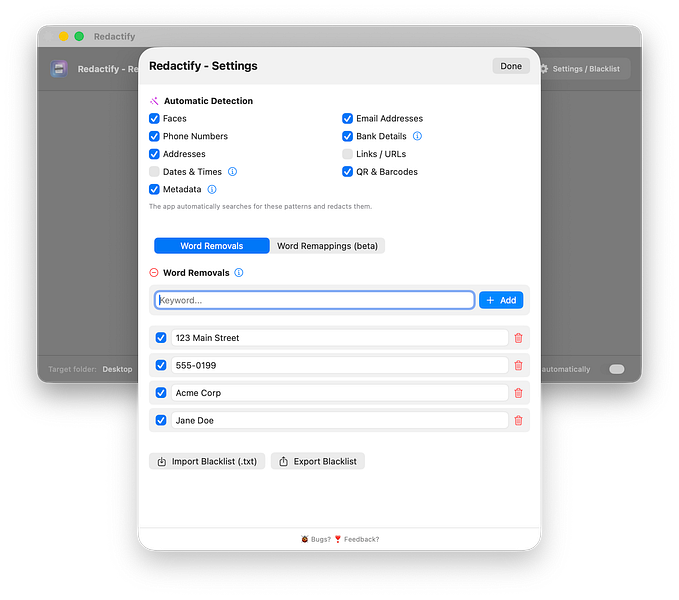This screenshot has height=600, width=679.
Task: Toggle Bank Details detection
Action: click(x=347, y=136)
